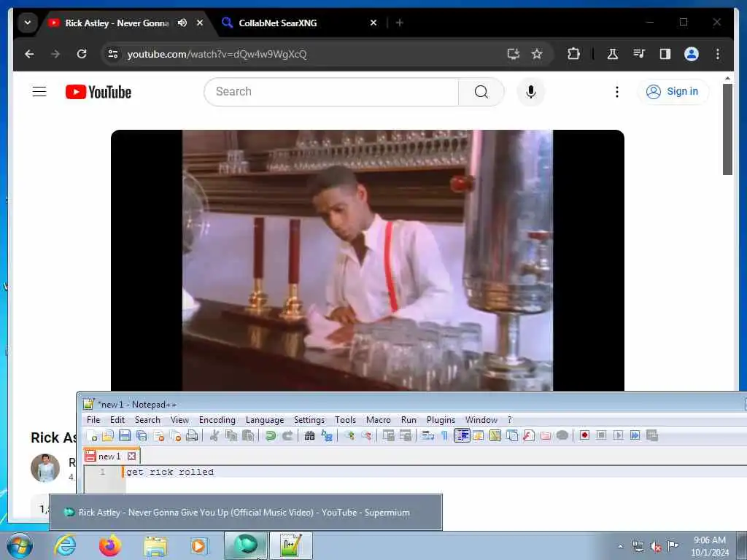
Task: Toggle synchronize horizontal scrolling icon
Action: click(x=406, y=436)
